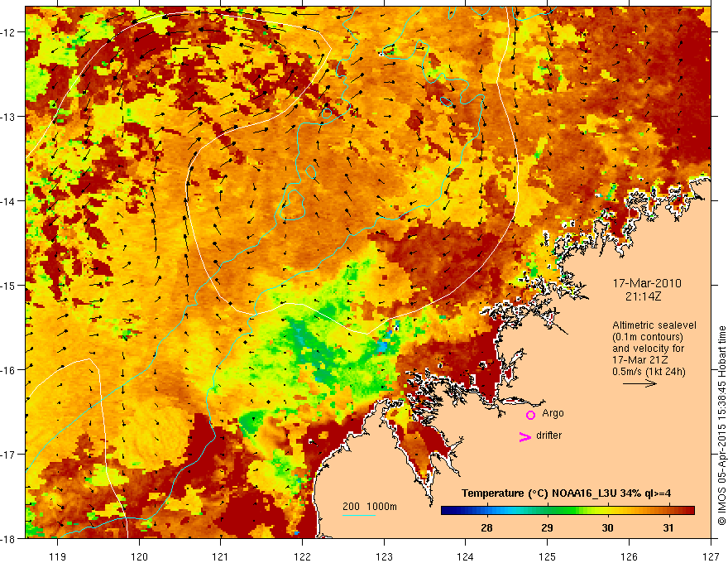Click the magenta drifter arrowhead legend symbol
Viewport: 728px width, 563px height.
[x=525, y=436]
